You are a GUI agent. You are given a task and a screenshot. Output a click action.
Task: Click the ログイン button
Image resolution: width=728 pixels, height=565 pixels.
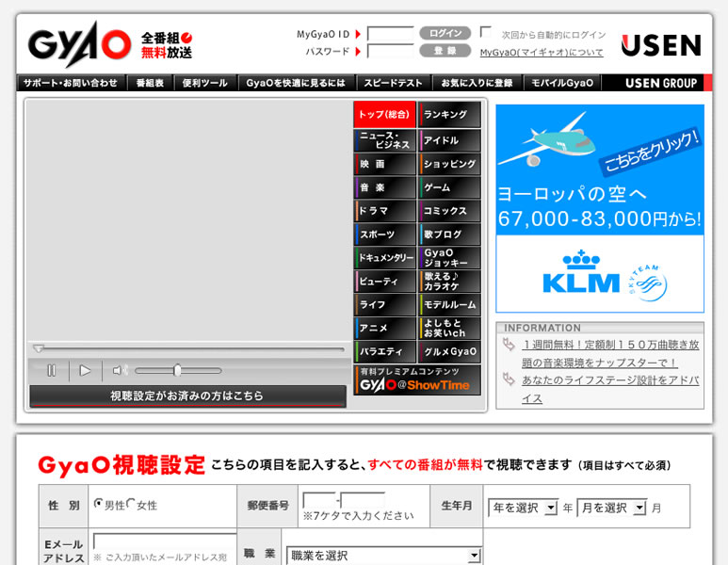coord(445,33)
